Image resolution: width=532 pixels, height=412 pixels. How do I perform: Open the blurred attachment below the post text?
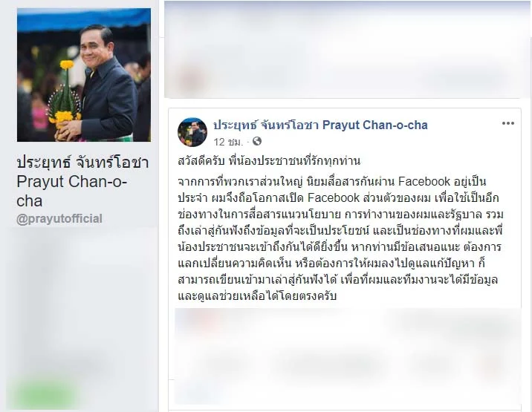tap(348, 356)
